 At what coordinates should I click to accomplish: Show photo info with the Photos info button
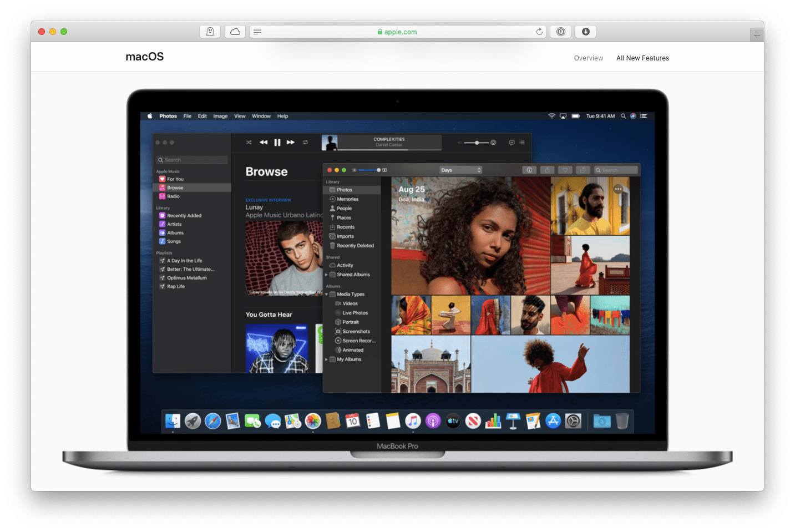point(529,170)
